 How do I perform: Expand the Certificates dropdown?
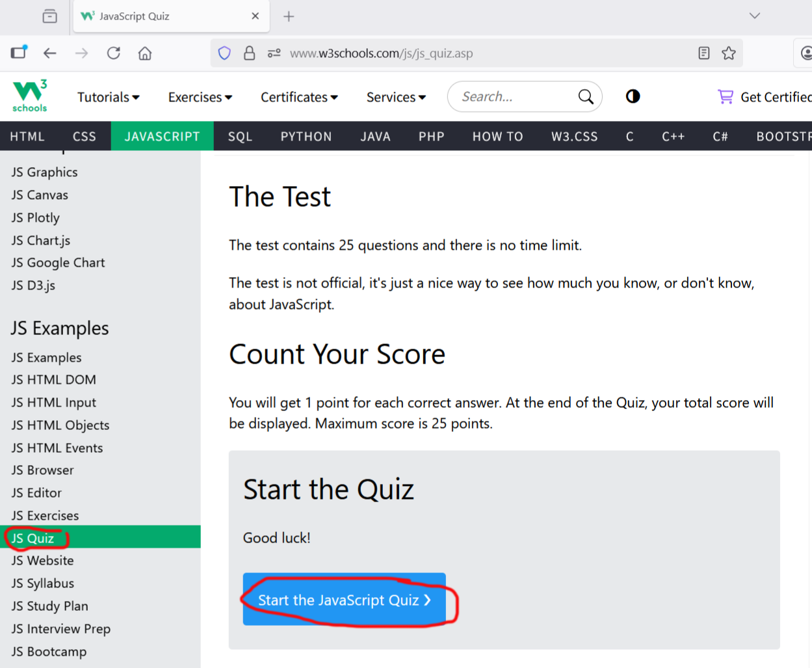click(299, 97)
